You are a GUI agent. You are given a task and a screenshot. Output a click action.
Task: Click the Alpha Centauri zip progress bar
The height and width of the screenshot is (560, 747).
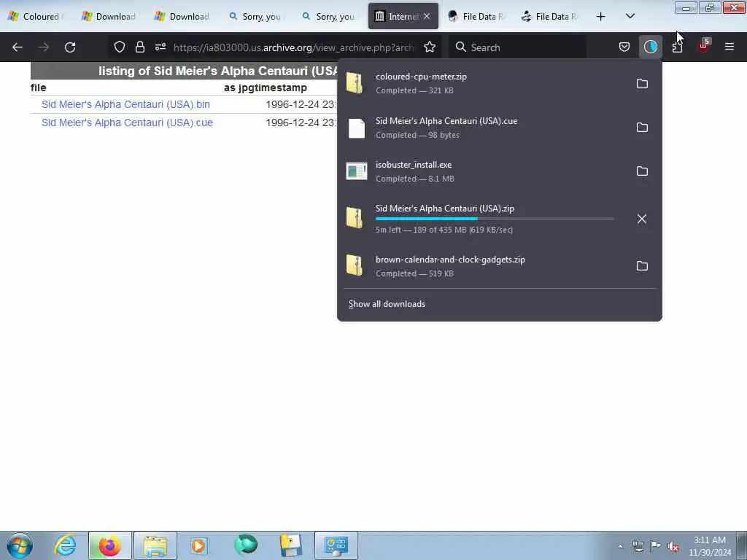click(495, 219)
